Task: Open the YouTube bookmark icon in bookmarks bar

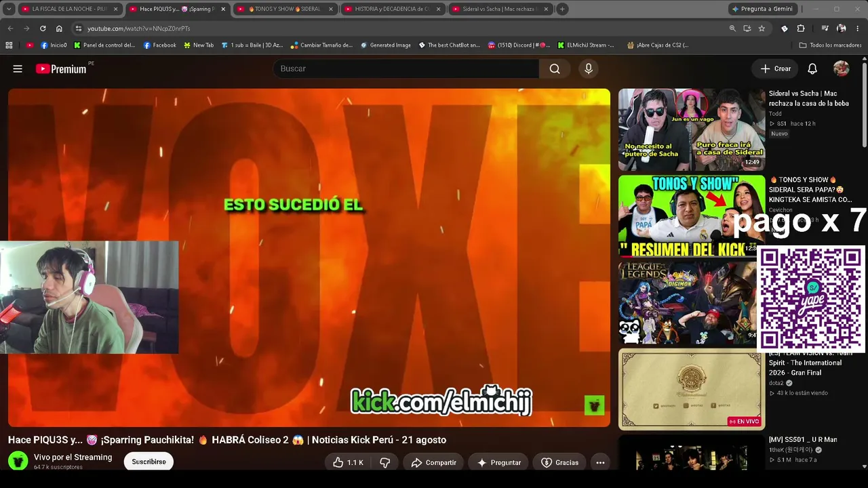Action: [x=30, y=45]
